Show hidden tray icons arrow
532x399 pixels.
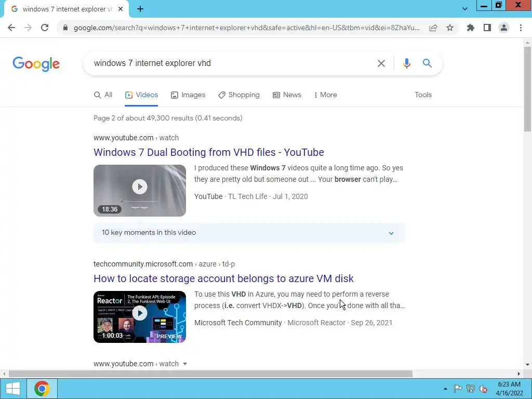445,389
